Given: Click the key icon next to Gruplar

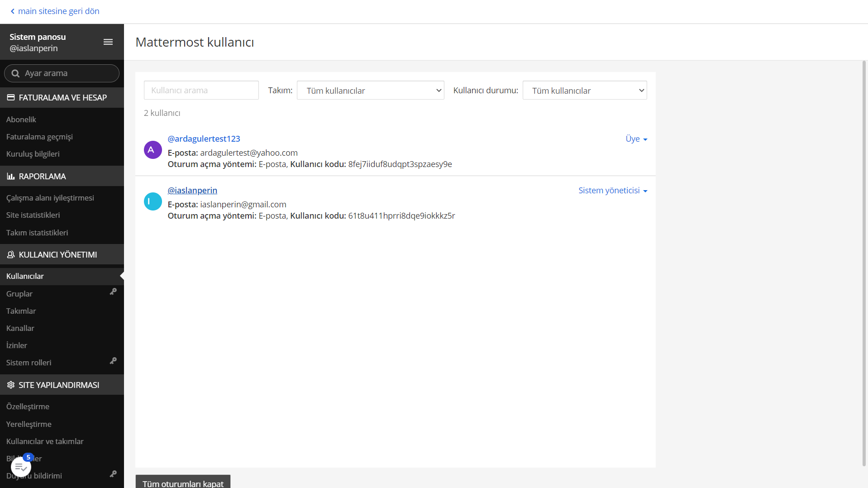Looking at the screenshot, I should coord(113,292).
